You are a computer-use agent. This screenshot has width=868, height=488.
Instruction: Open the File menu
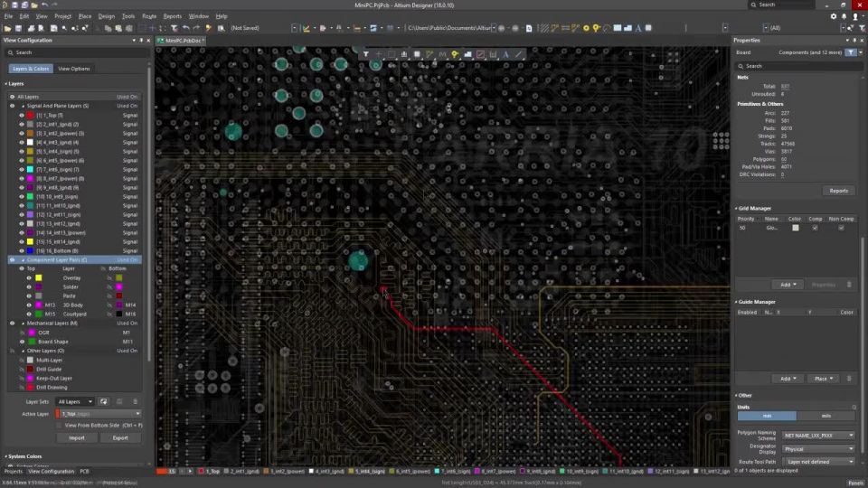8,16
